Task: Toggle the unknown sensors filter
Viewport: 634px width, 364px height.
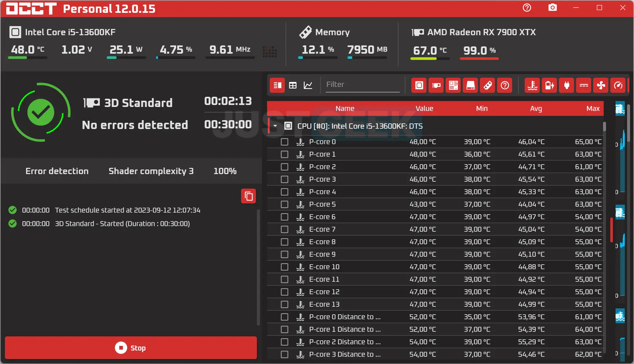Action: point(505,86)
